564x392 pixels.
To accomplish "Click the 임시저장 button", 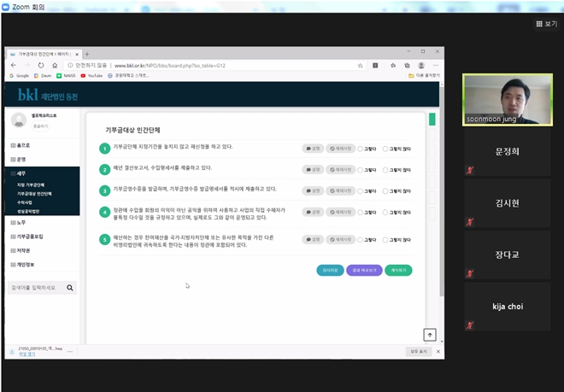I will tap(330, 270).
